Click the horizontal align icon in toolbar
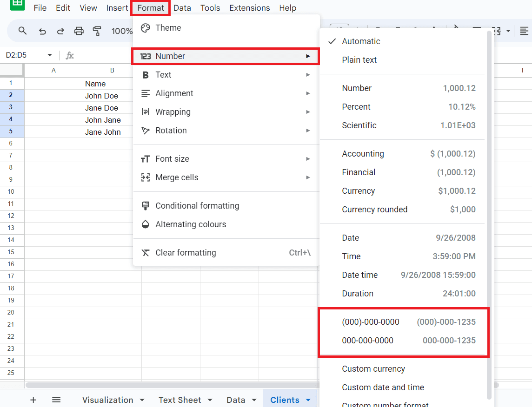Viewport: 532px width, 407px height. click(x=524, y=31)
